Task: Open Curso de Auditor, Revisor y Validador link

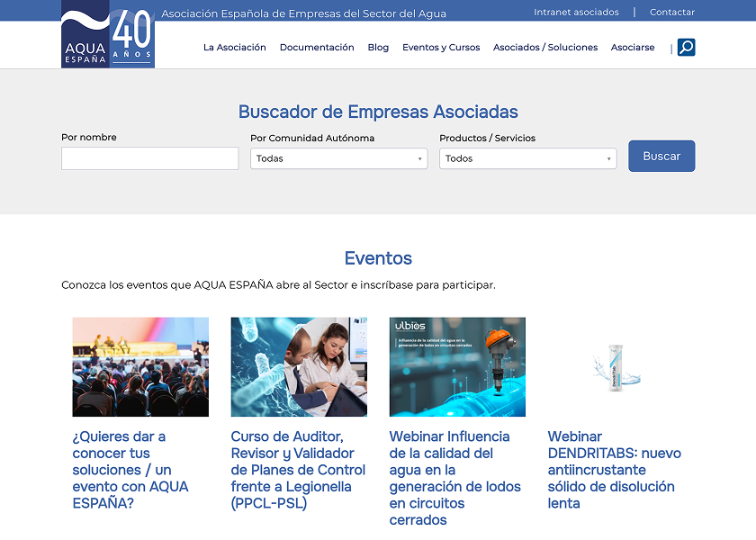Action: 298,470
